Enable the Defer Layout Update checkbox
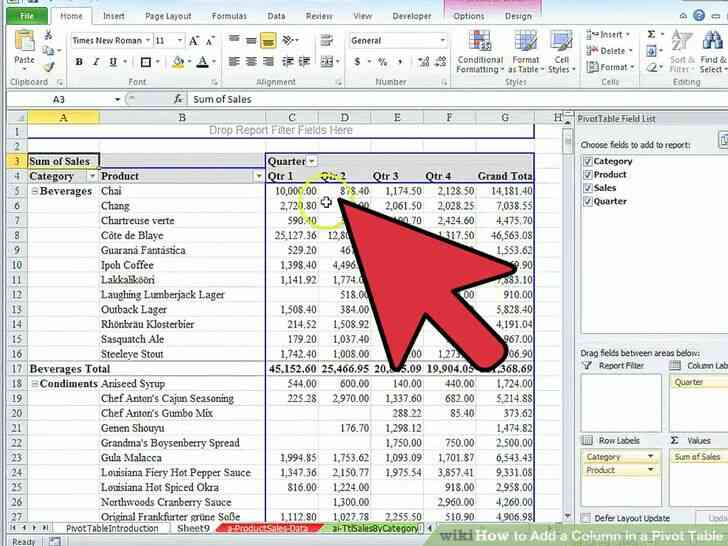The image size is (728, 546). click(x=585, y=518)
